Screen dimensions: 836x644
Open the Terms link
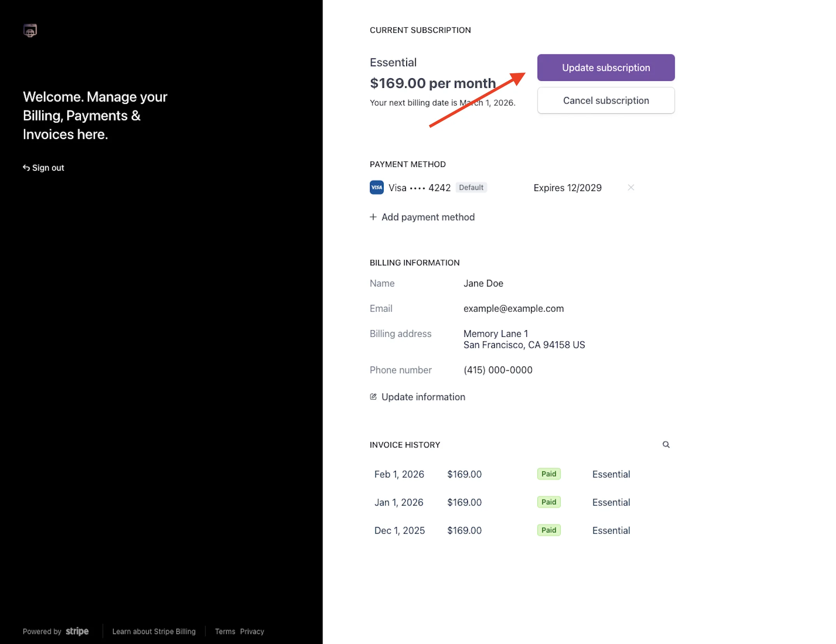pyautogui.click(x=225, y=631)
